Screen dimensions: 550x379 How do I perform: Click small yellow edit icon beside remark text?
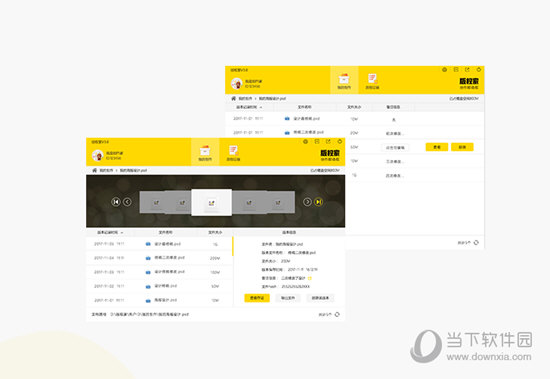(310, 278)
